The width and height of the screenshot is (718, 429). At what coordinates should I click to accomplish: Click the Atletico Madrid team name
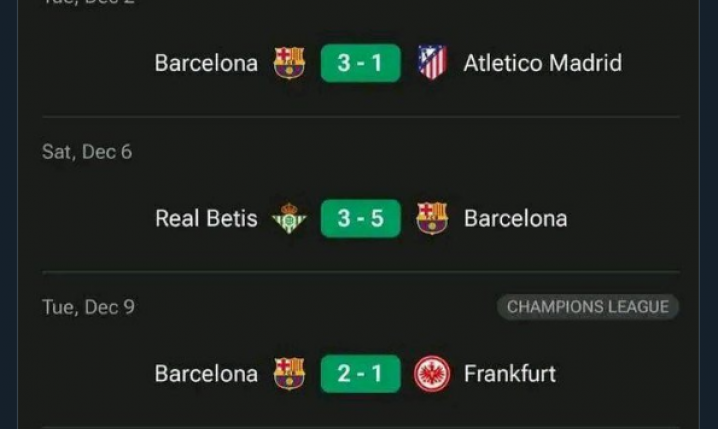542,63
